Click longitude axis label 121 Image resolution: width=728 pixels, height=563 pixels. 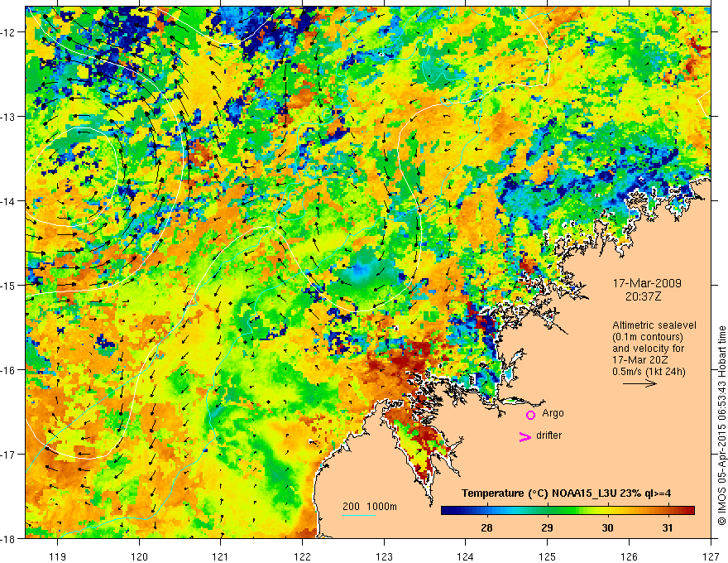pyautogui.click(x=221, y=557)
